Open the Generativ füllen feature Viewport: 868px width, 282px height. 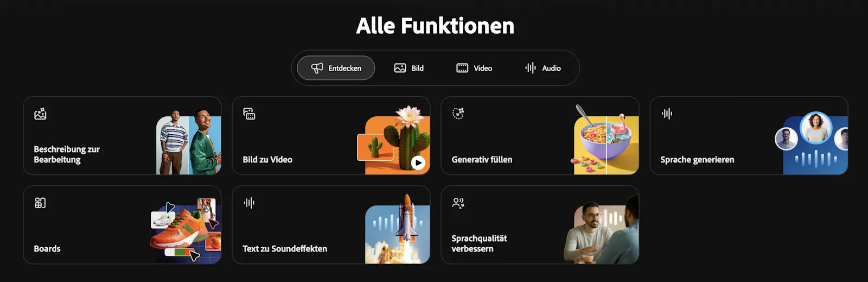tap(540, 136)
